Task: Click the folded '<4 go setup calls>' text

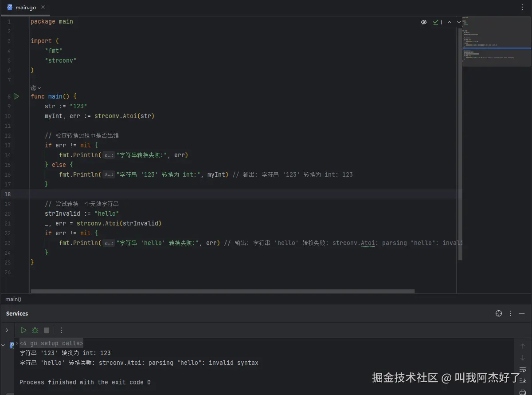Action: click(x=51, y=343)
